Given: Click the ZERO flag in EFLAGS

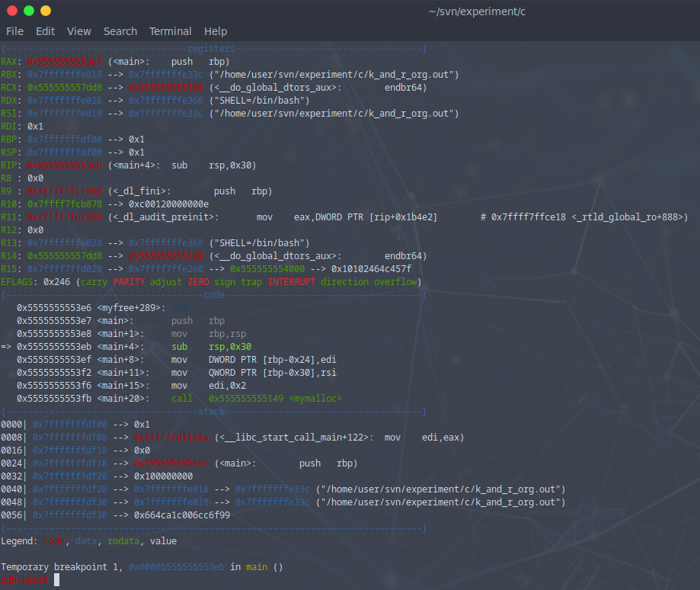Looking at the screenshot, I should pos(199,282).
